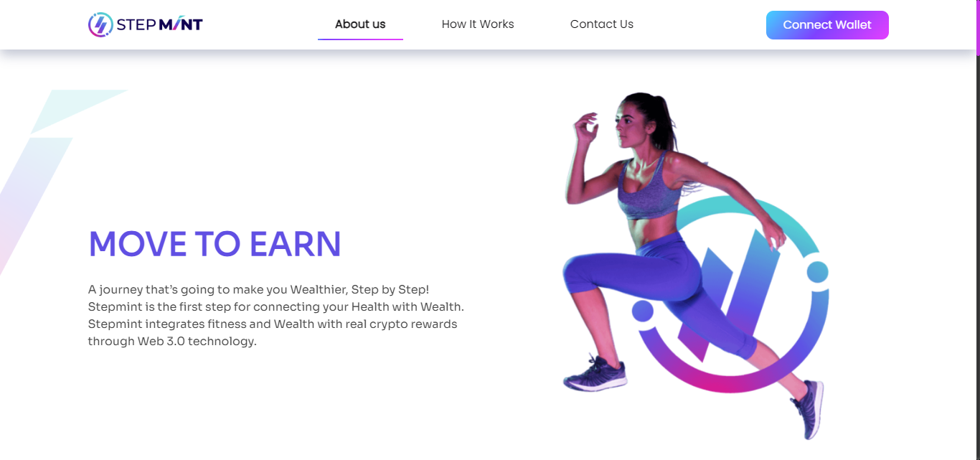
Task: Click the teal dot on the emblem ring
Action: (817, 272)
